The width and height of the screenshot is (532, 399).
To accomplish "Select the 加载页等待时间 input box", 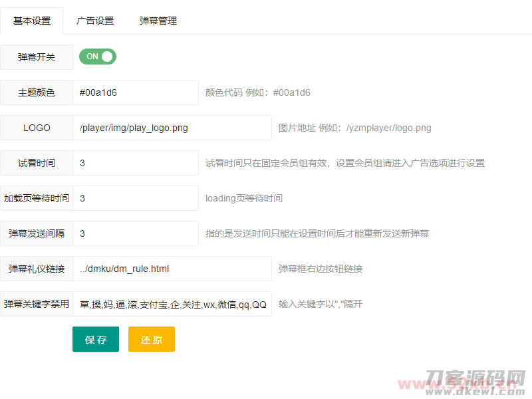I will 136,198.
